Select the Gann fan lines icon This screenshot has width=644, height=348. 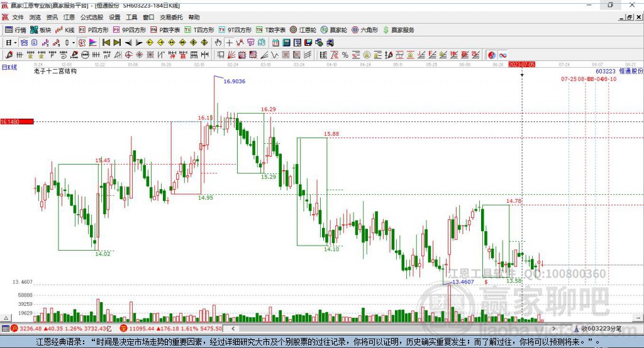pyautogui.click(x=231, y=55)
